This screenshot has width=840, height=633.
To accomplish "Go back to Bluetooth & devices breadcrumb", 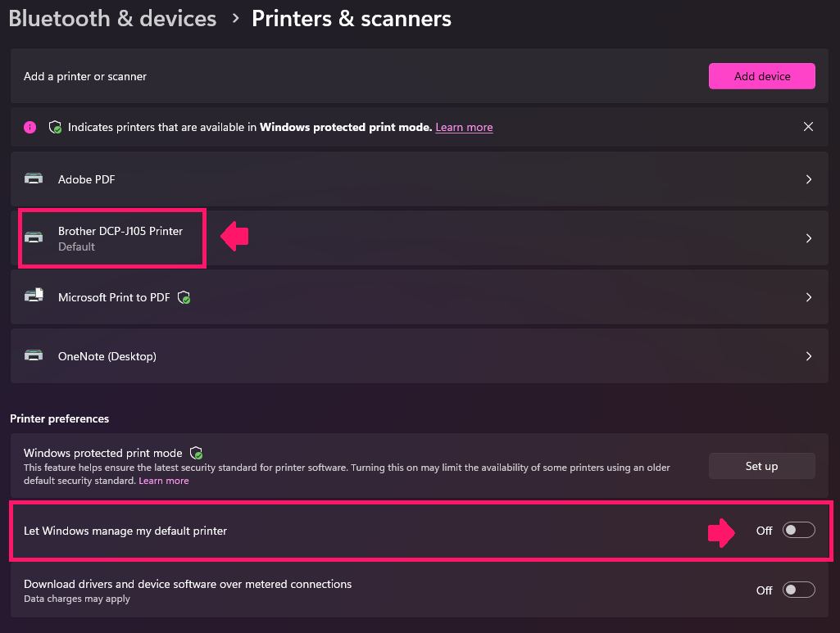I will pyautogui.click(x=112, y=19).
